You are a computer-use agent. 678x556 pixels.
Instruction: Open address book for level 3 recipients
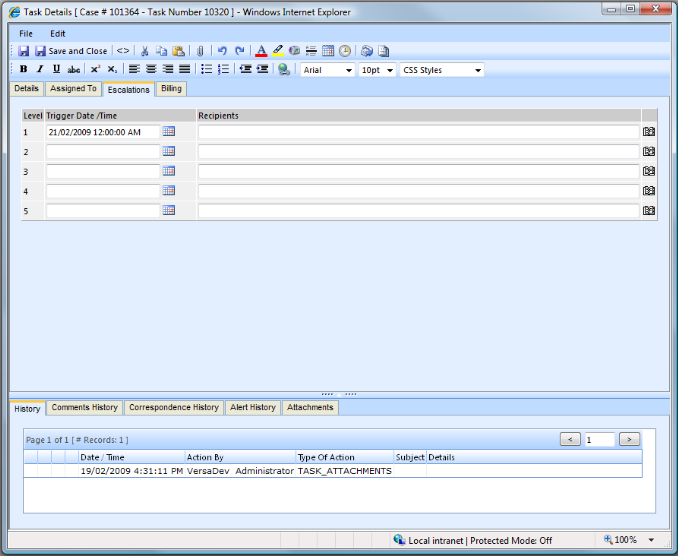649,171
